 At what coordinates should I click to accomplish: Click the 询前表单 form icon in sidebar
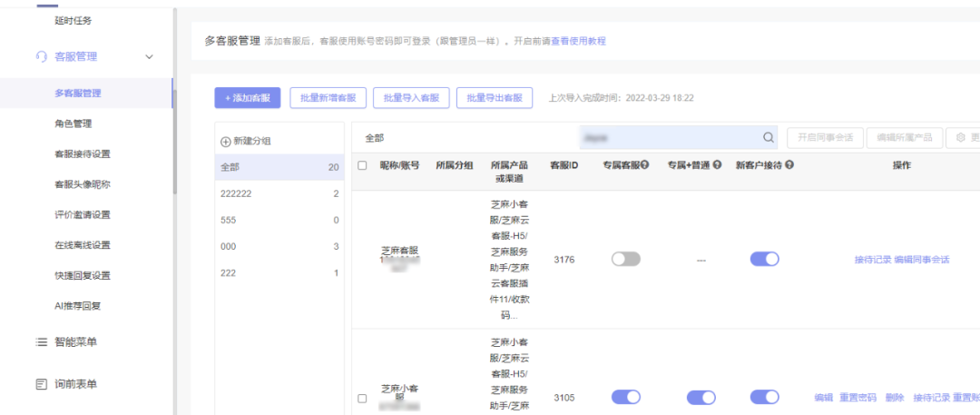tap(41, 384)
